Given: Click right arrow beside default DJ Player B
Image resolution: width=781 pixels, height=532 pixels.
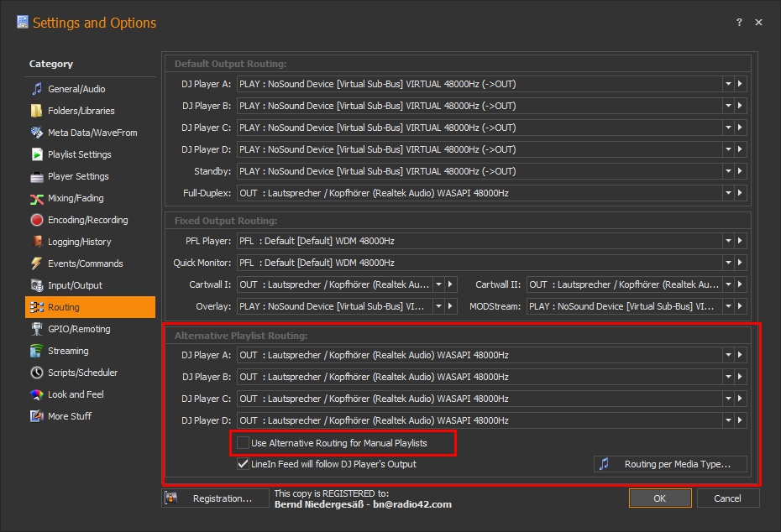Looking at the screenshot, I should tap(740, 106).
